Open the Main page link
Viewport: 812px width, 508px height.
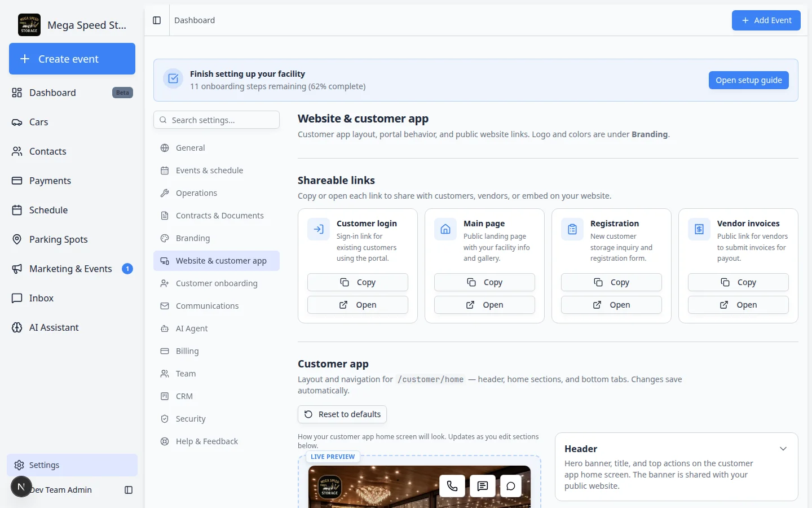(x=484, y=305)
